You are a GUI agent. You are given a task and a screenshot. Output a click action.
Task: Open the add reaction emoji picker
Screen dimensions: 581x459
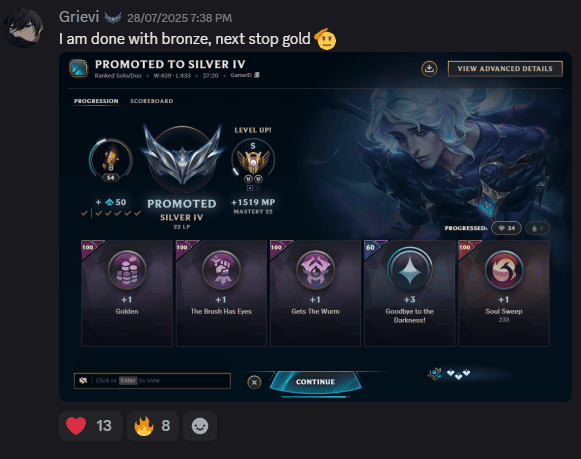coord(200,426)
